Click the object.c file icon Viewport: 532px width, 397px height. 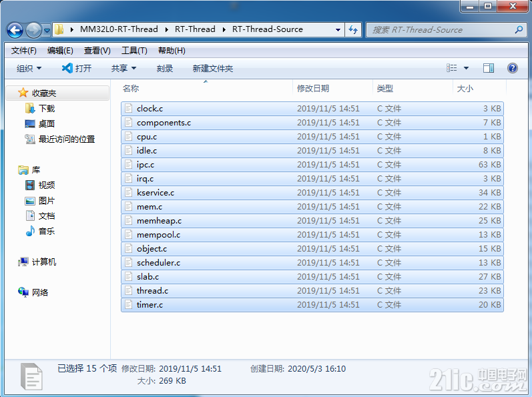pyautogui.click(x=128, y=248)
